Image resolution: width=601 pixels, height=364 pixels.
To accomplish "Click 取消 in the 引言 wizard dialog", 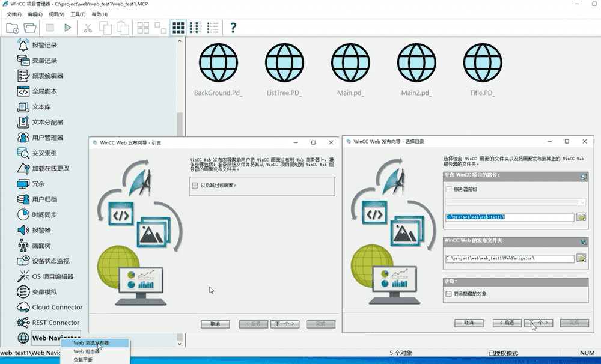I will coord(215,324).
